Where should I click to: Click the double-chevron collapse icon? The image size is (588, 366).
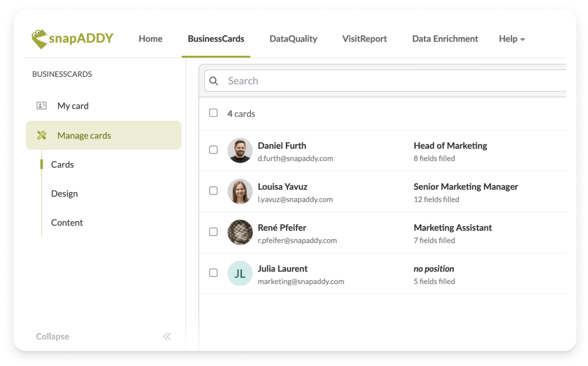167,336
